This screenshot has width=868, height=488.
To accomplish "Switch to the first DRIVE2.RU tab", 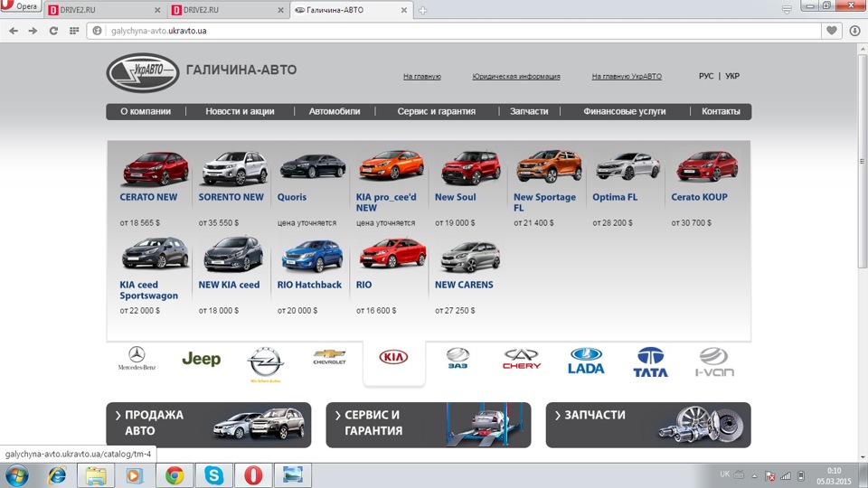I will pyautogui.click(x=105, y=10).
